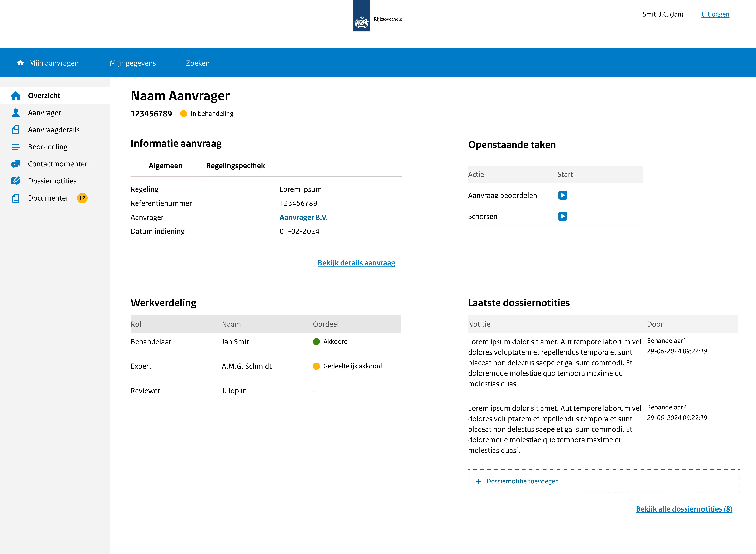Screen dimensions: 756x554
Task: Open Contactmomenten sidebar item
Action: (x=55, y=164)
